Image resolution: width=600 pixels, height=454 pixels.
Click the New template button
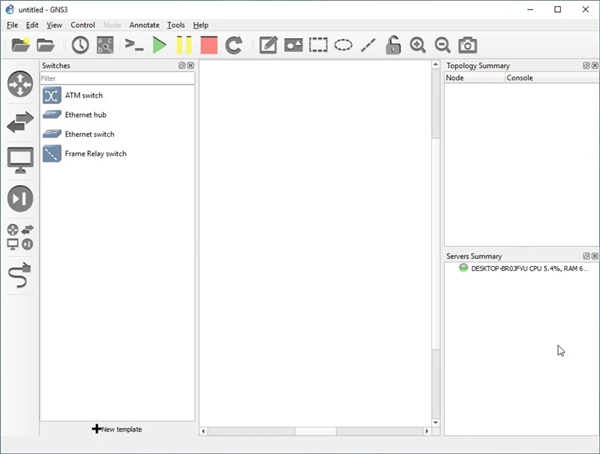click(x=117, y=429)
